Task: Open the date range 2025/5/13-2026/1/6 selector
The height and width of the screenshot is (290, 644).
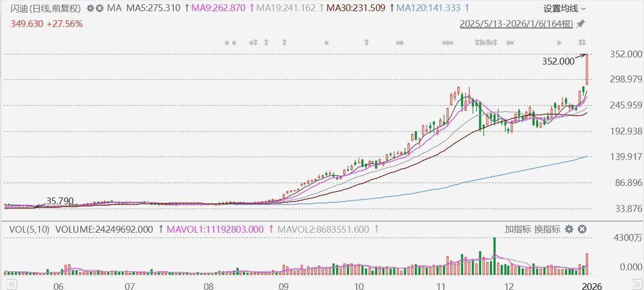Action: click(x=516, y=24)
